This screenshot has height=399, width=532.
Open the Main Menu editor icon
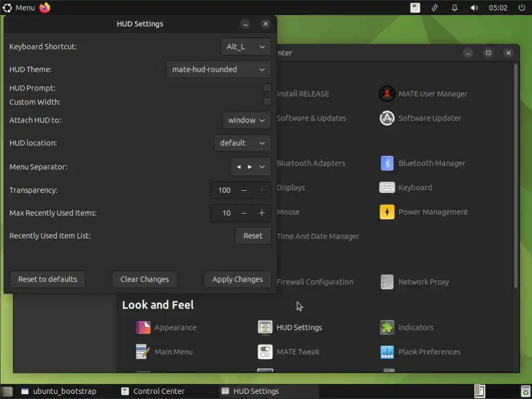[143, 352]
